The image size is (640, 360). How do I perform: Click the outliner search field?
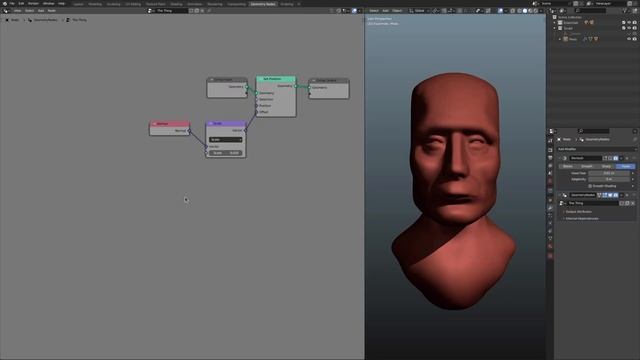[x=590, y=11]
